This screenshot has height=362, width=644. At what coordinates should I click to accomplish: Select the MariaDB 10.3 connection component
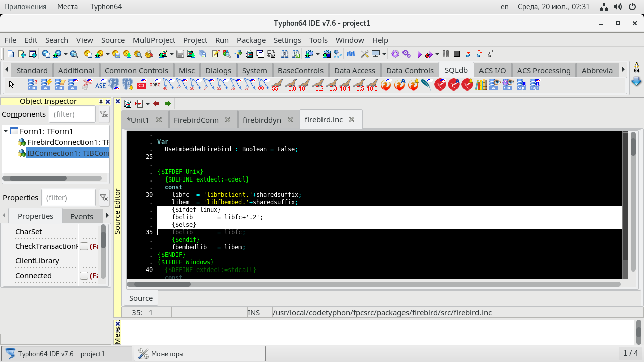tap(332, 85)
